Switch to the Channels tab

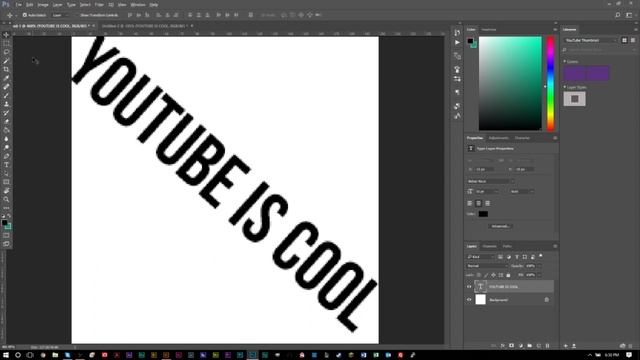click(x=489, y=246)
